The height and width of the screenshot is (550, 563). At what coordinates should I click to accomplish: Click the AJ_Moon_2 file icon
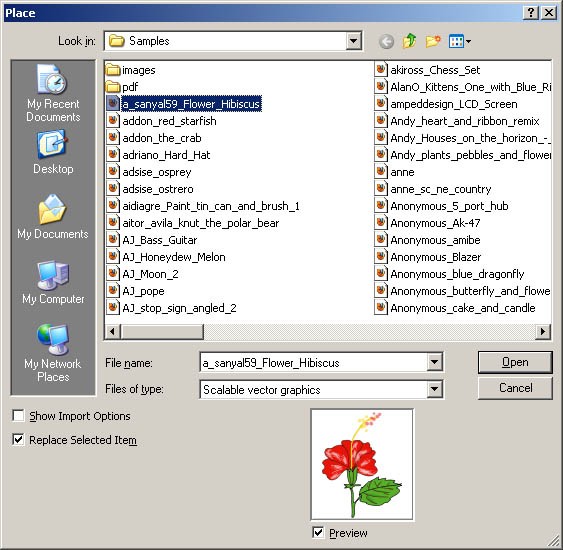coord(113,274)
